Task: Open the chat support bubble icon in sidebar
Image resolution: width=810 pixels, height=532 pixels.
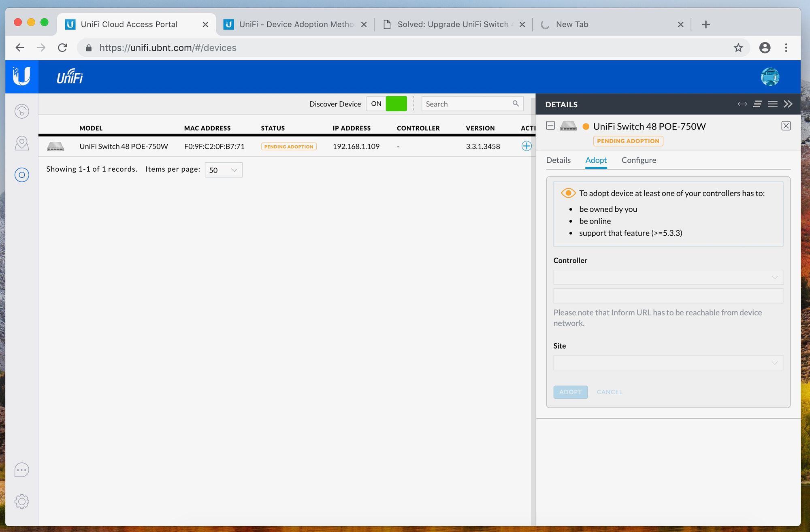Action: tap(22, 470)
